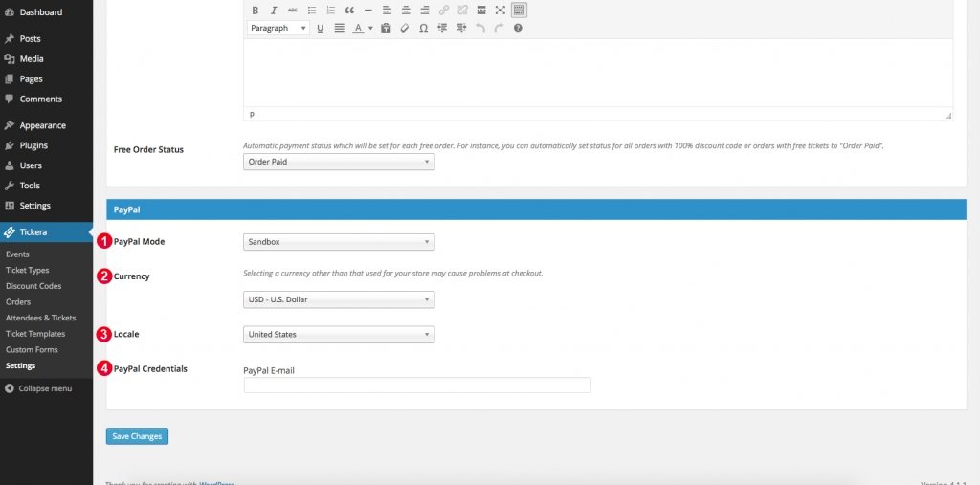Toggle underline formatting
The image size is (980, 485).
[x=320, y=29]
